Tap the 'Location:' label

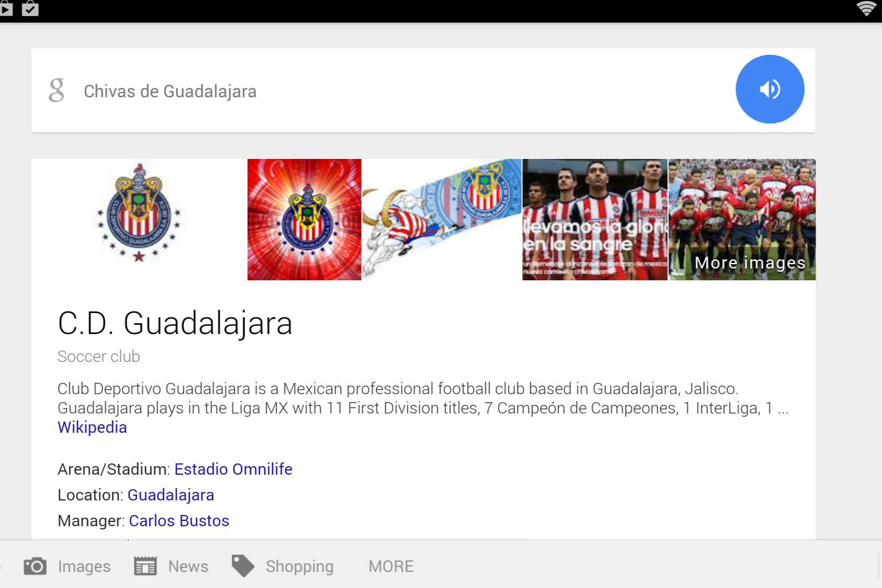[91, 495]
